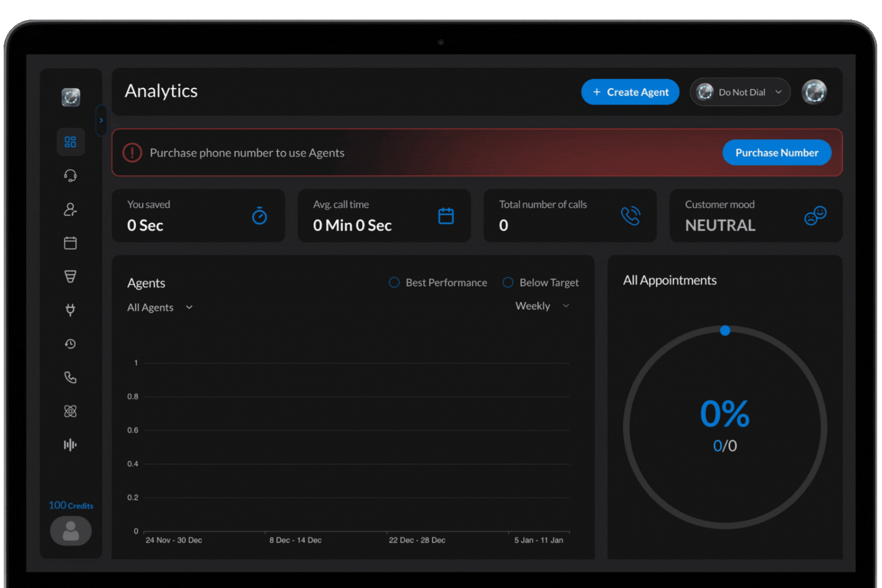Expand the Do Not Dial dropdown

pos(740,92)
